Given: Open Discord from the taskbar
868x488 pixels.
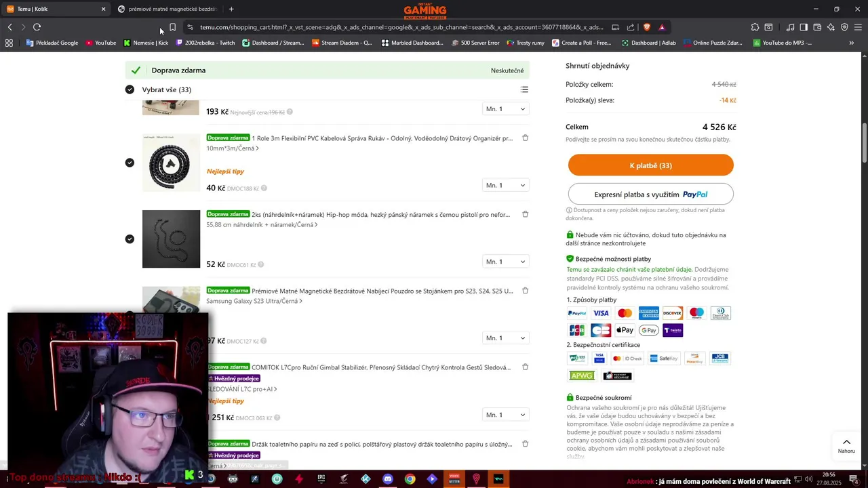Looking at the screenshot, I should [387, 479].
